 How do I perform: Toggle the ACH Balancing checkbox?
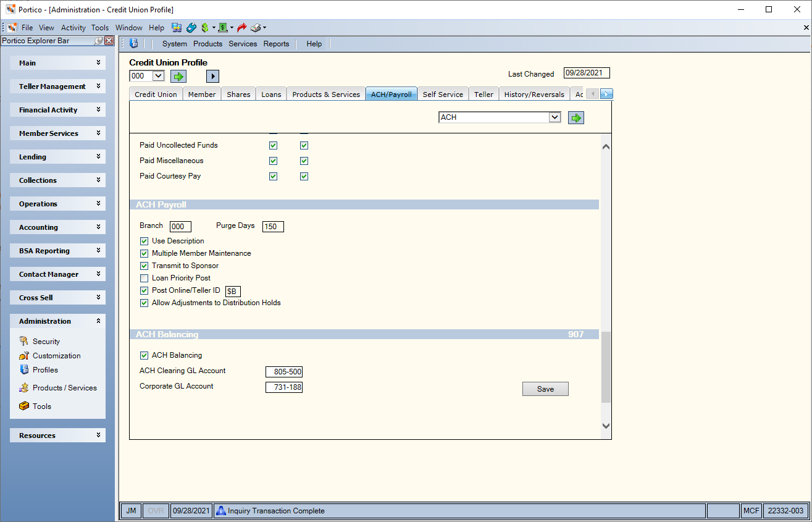(144, 355)
